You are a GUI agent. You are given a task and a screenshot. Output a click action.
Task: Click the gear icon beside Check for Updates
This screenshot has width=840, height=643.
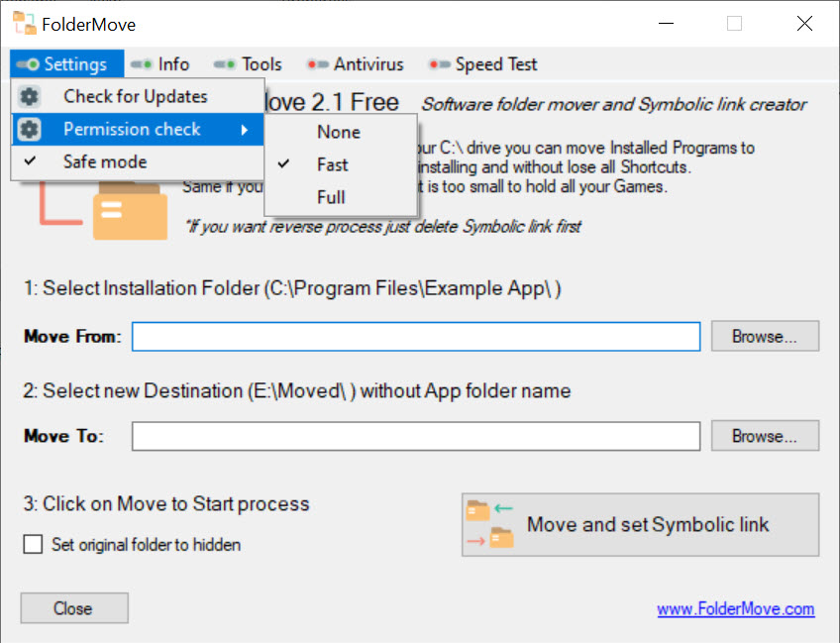click(x=29, y=96)
